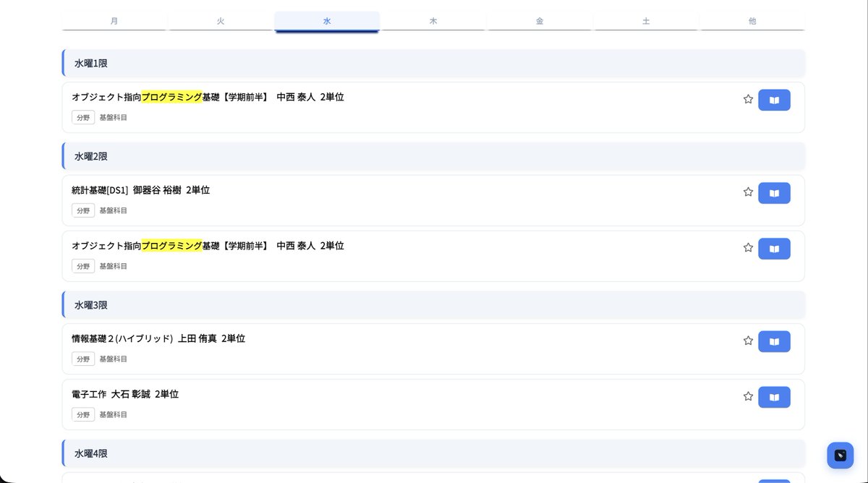Open book button for 水曜2限 オブジェクト指向プログラミング基礎
Viewport: 868px width, 483px height.
(x=774, y=249)
